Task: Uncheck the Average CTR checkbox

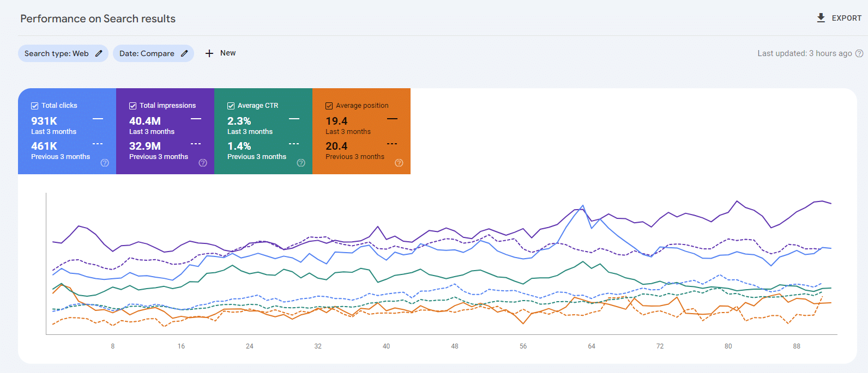Action: (x=231, y=106)
